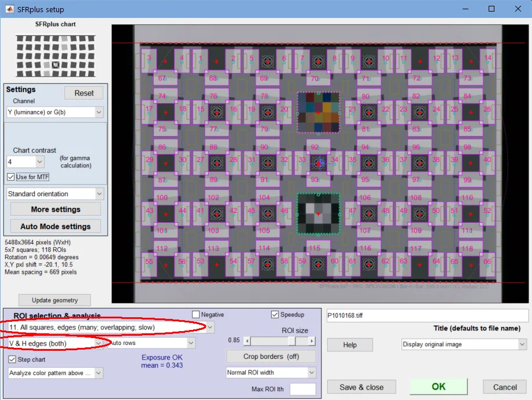Image resolution: width=532 pixels, height=400 pixels.
Task: Click the right arrow of the ROI size slider
Action: click(312, 341)
